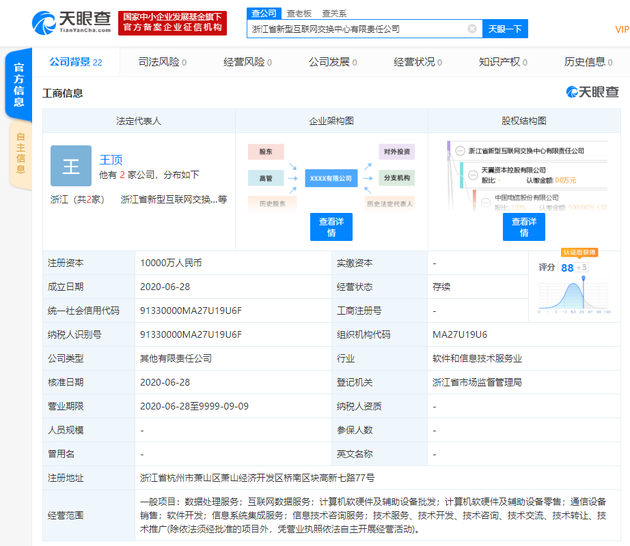
Task: Open legal representative 王顶 link
Action: tap(111, 159)
